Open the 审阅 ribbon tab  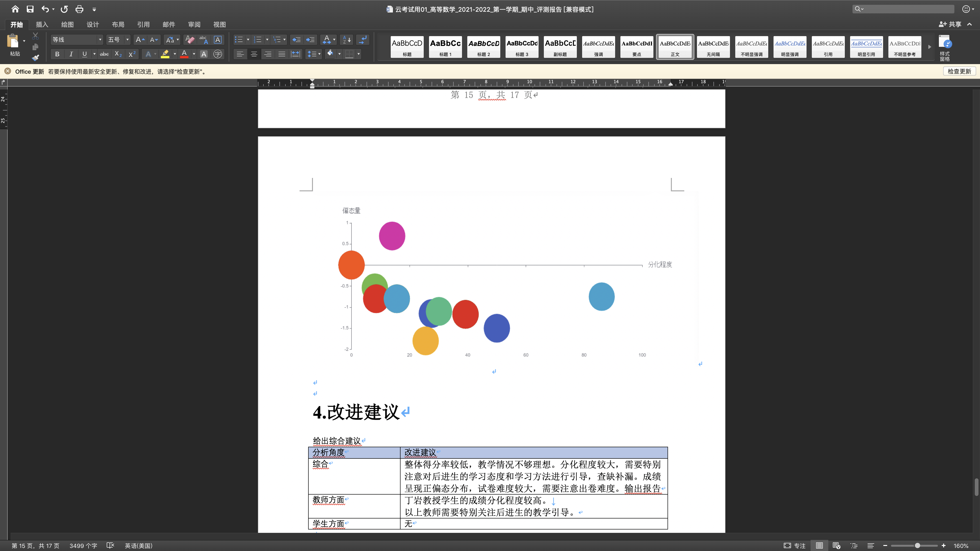pos(194,24)
